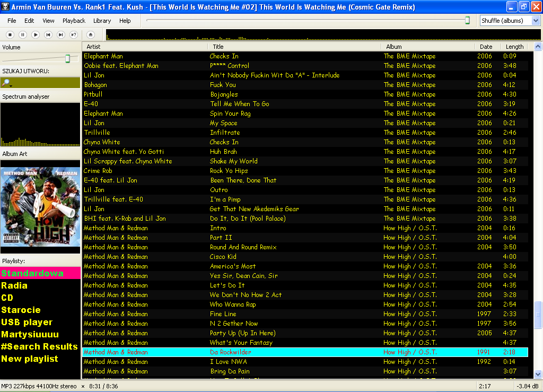The width and height of the screenshot is (543, 392).
Task: Sort by the Artist column header
Action: 145,47
